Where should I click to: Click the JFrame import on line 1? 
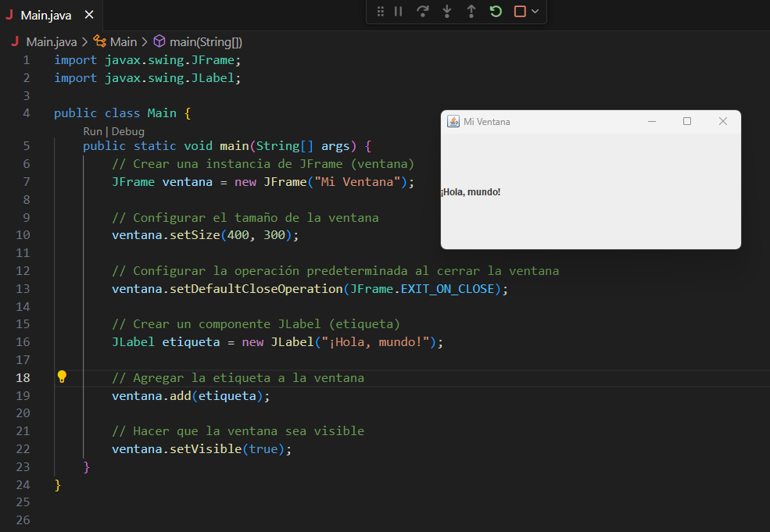(147, 60)
